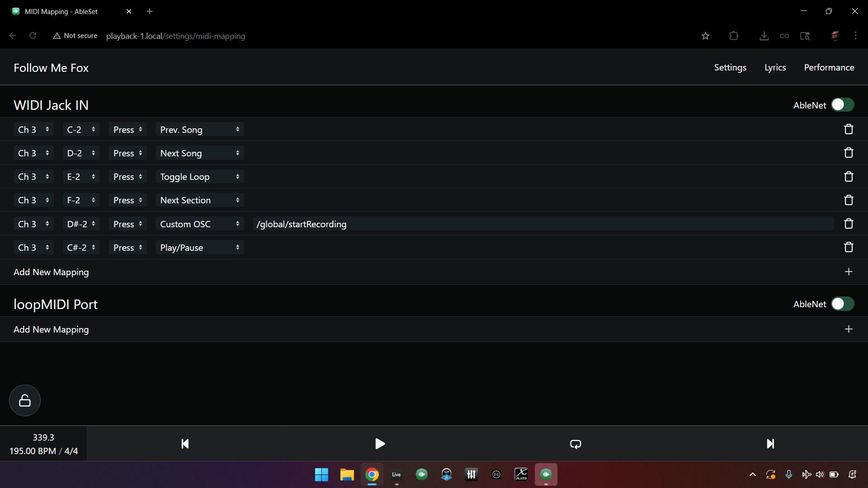Open Performance view
The width and height of the screenshot is (868, 488).
829,67
